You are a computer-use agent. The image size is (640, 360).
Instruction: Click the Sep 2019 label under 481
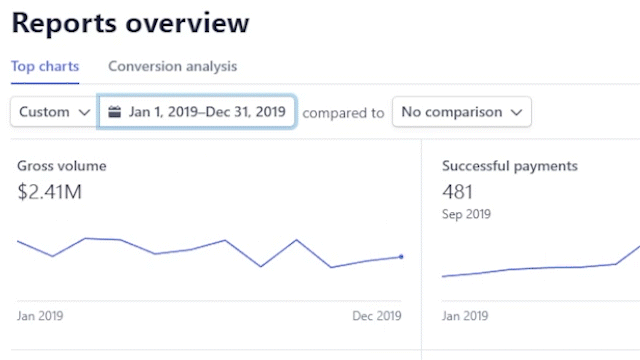click(x=466, y=214)
